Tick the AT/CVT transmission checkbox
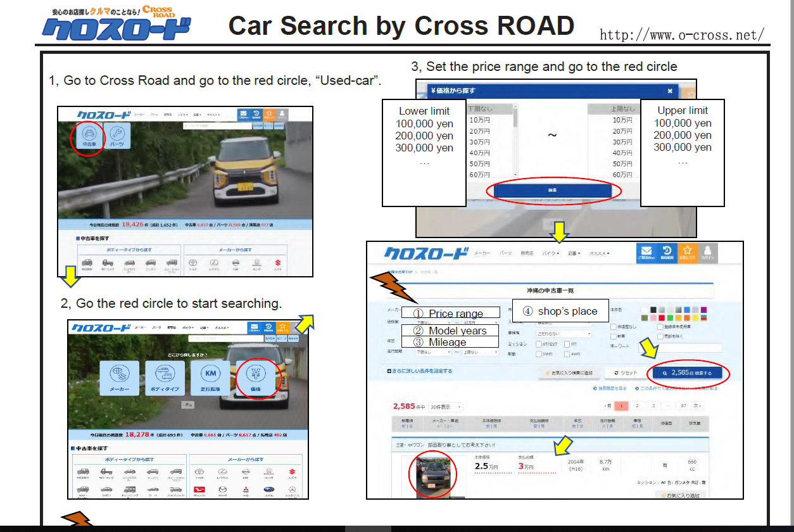The image size is (794, 532). 538,345
